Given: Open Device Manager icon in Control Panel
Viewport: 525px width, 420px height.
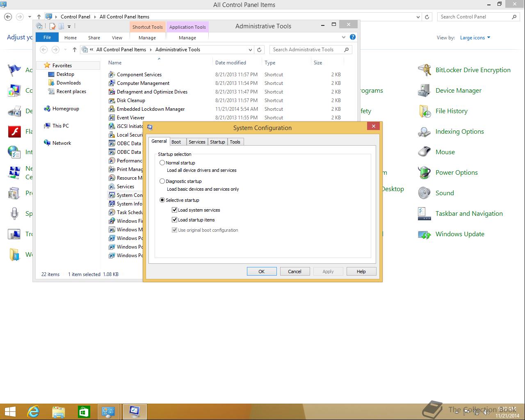Looking at the screenshot, I should tap(424, 91).
